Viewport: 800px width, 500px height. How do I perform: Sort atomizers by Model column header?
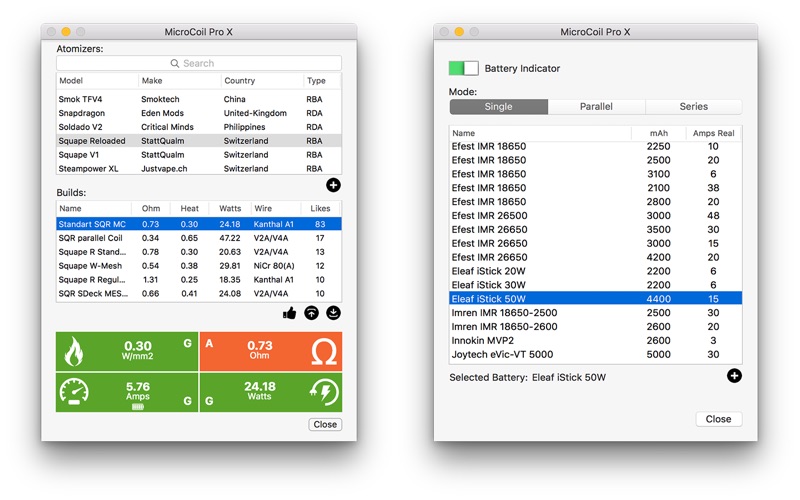97,81
